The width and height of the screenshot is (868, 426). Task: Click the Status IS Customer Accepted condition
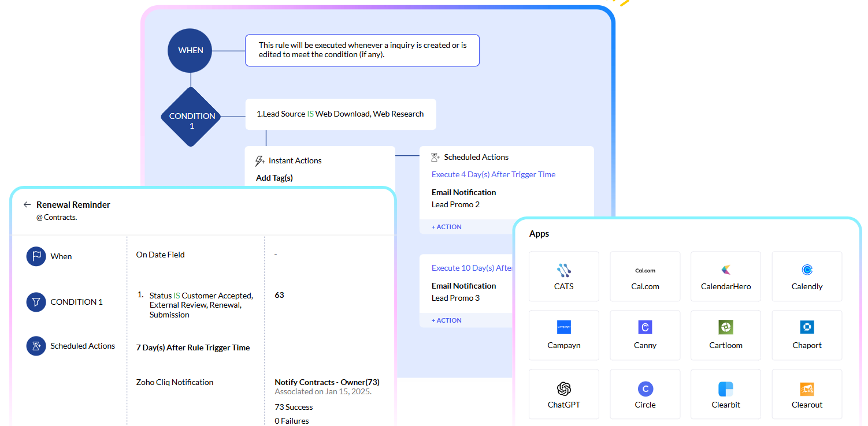click(201, 305)
